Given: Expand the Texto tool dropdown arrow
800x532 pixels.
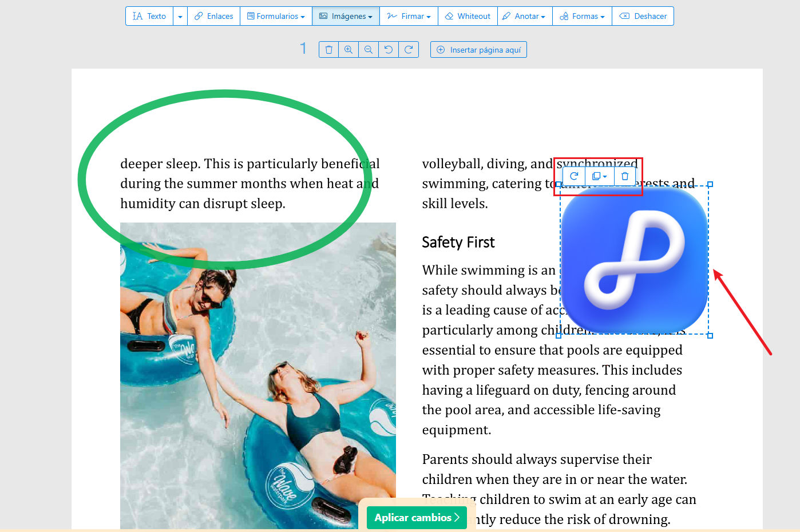Looking at the screenshot, I should pyautogui.click(x=180, y=17).
